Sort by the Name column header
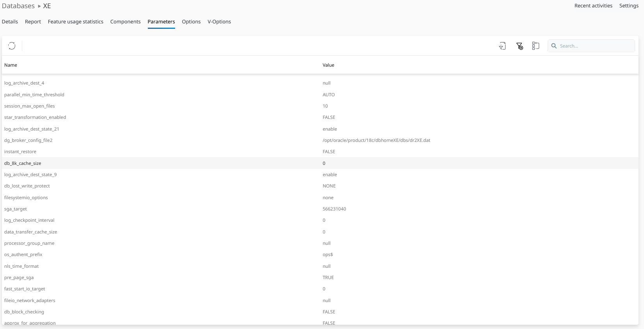The height and width of the screenshot is (329, 644). point(11,65)
